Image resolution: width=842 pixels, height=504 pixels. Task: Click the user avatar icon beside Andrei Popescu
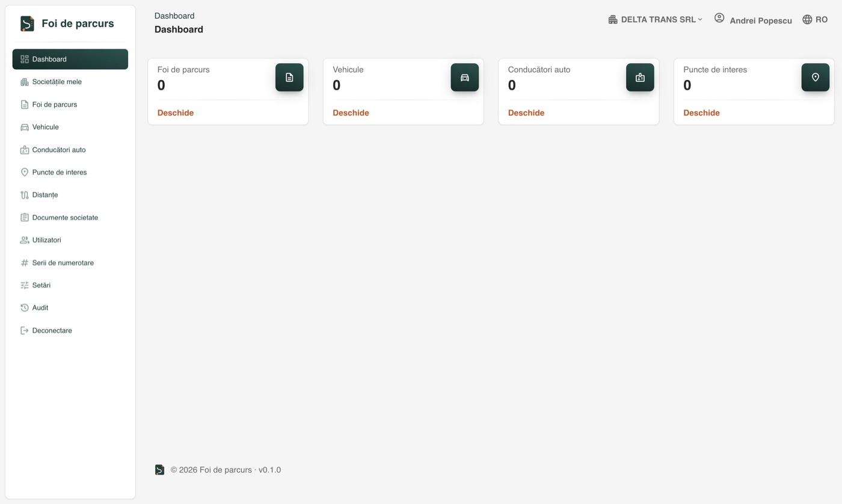[x=719, y=18]
